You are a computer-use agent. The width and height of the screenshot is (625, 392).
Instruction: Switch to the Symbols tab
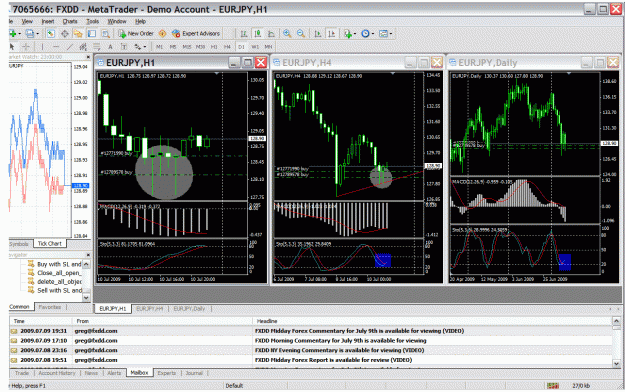[19, 244]
